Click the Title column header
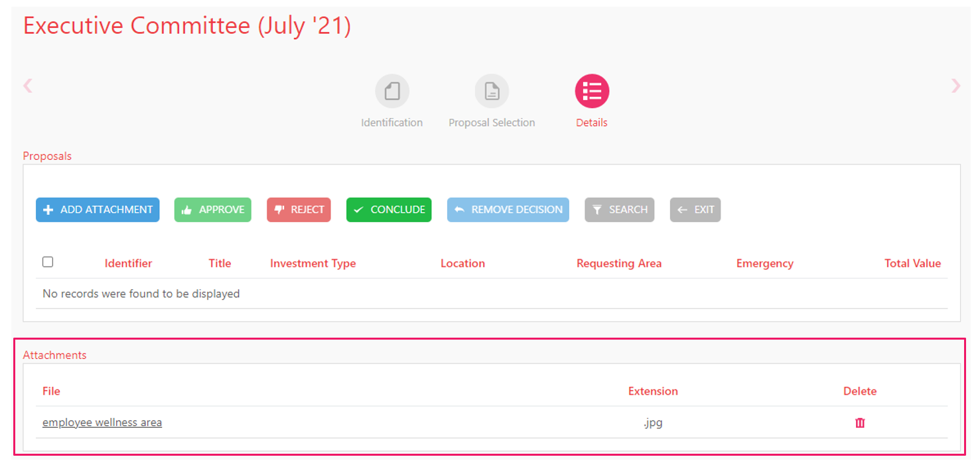This screenshot has width=980, height=467. (220, 263)
